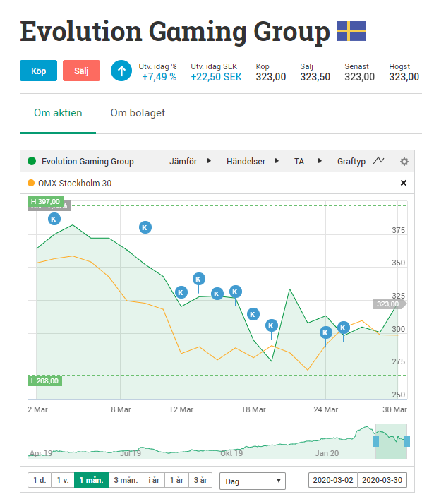Click the K event marker near 17 Mar

(x=235, y=292)
